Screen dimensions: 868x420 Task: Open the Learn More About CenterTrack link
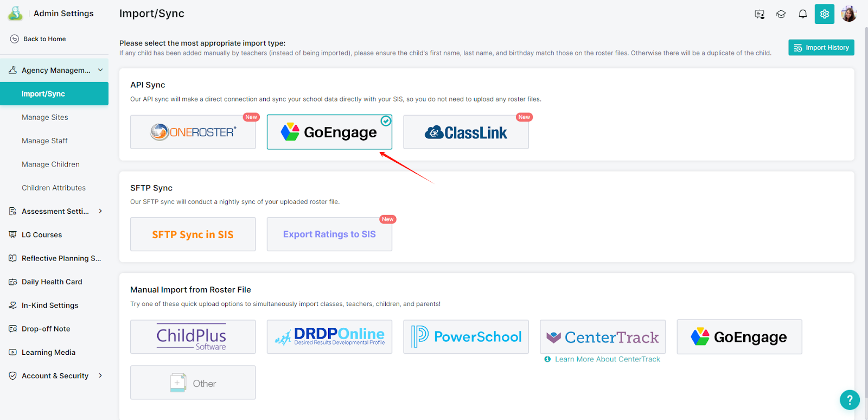(x=608, y=359)
